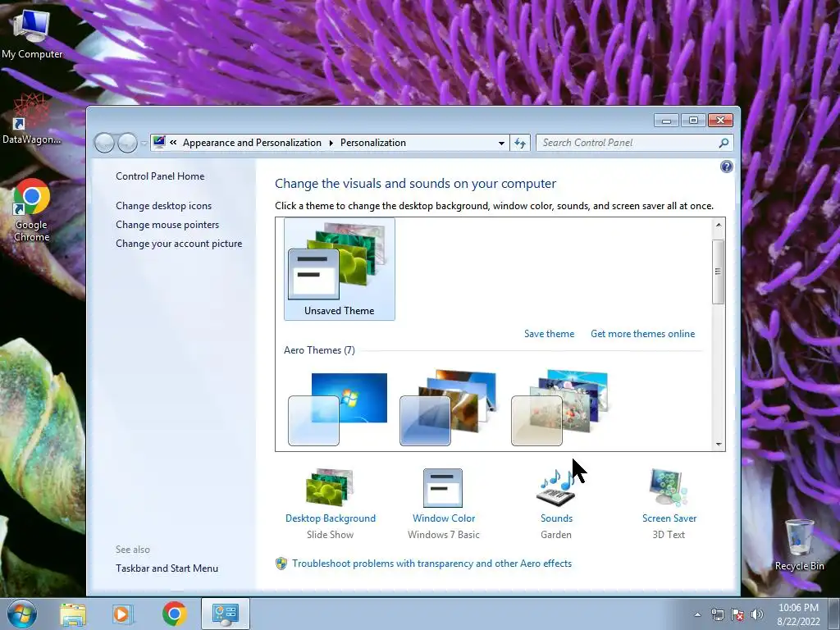The image size is (840, 630).
Task: Click Appearance and Personalization breadcrumb
Action: click(x=252, y=143)
